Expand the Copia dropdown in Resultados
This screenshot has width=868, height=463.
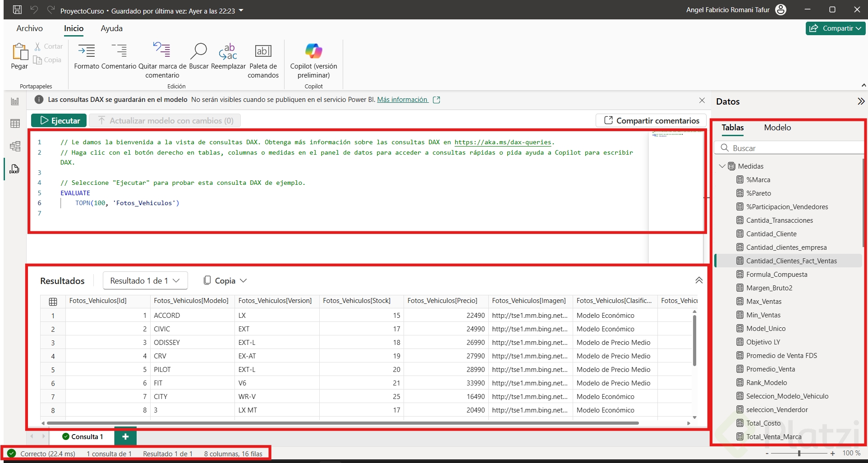[225, 281]
